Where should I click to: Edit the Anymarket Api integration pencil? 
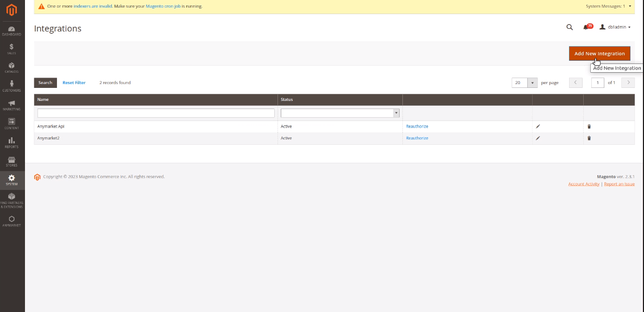coord(538,126)
